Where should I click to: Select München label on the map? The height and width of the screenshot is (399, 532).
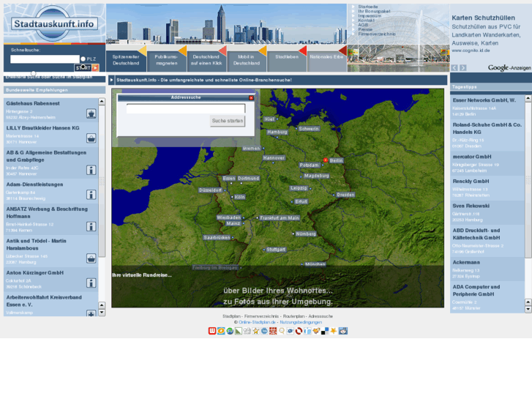click(x=315, y=264)
